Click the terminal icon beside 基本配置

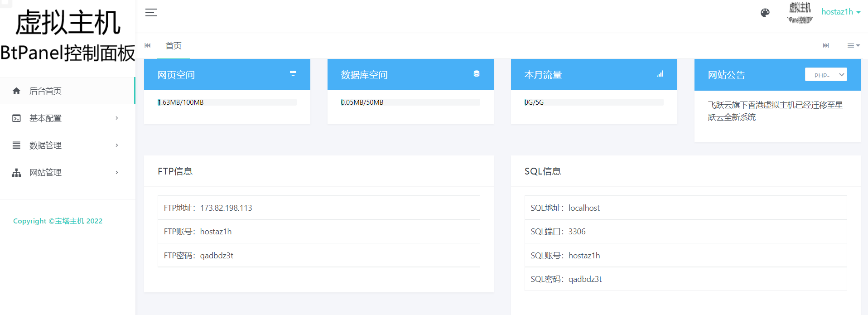17,118
